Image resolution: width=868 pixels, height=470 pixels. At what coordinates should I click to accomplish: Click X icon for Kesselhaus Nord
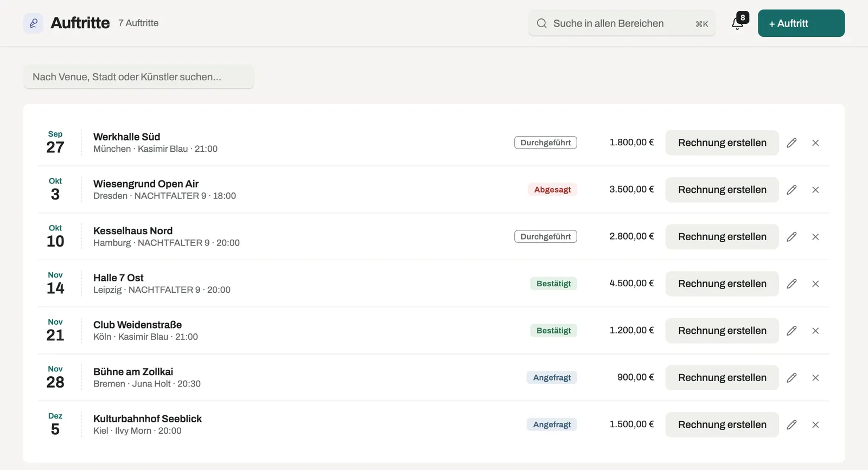[x=815, y=237]
